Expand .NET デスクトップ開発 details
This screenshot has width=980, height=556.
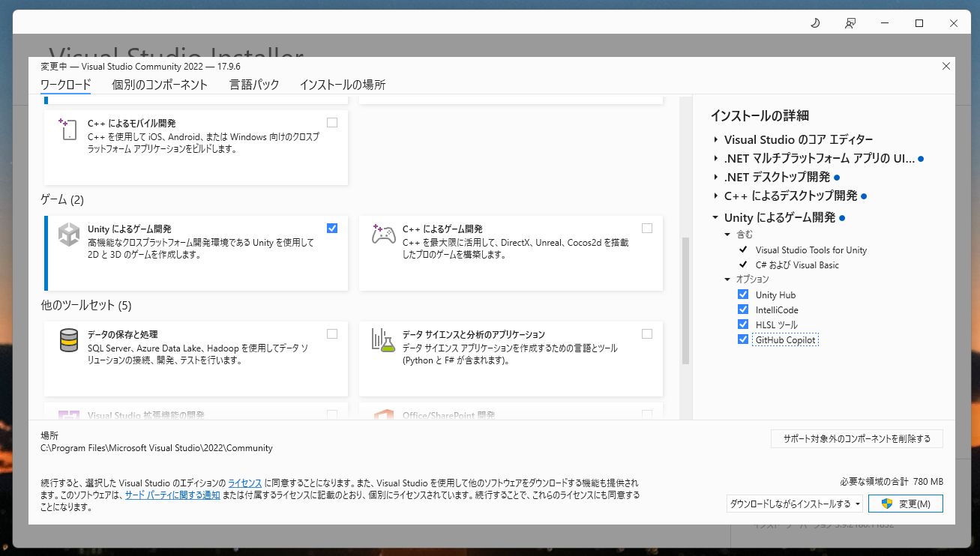click(x=716, y=177)
